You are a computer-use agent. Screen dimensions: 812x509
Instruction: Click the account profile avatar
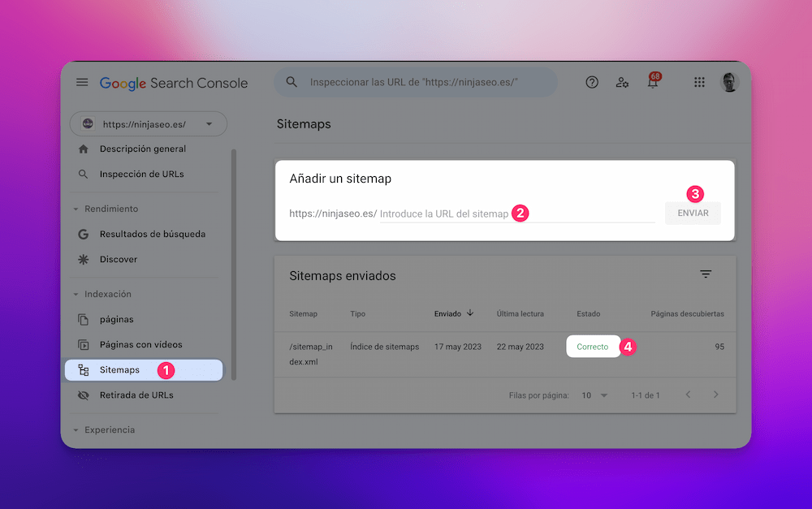pyautogui.click(x=729, y=82)
